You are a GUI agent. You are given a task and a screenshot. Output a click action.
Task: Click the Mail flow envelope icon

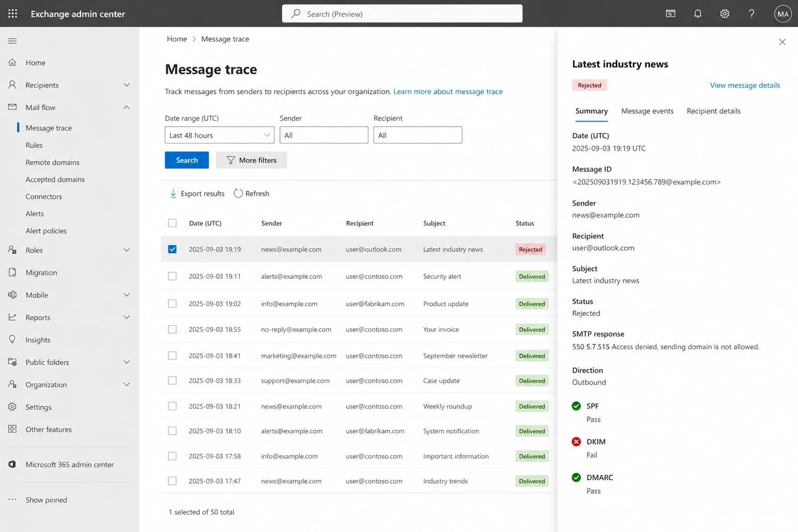tap(12, 107)
